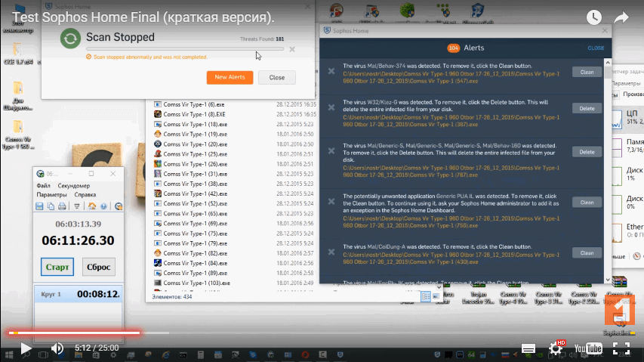Cancel scan with X beside progress bar
The image size is (644, 362).
[x=292, y=49]
